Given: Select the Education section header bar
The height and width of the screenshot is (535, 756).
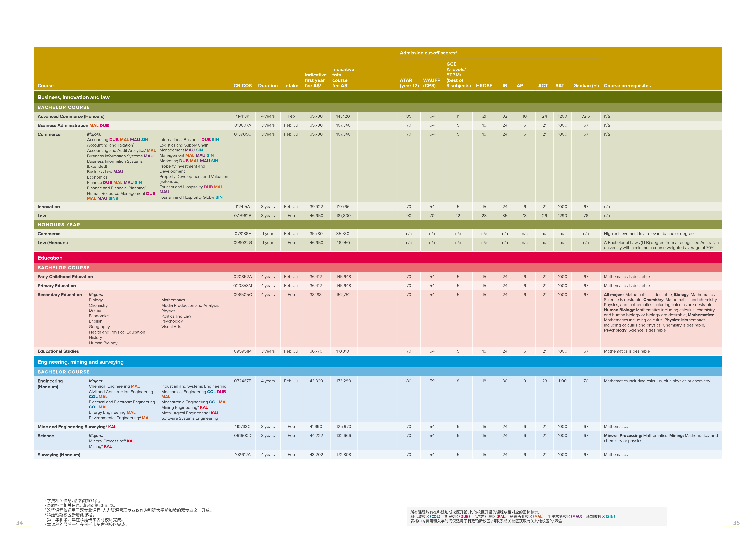Looking at the screenshot, I should (50, 258).
